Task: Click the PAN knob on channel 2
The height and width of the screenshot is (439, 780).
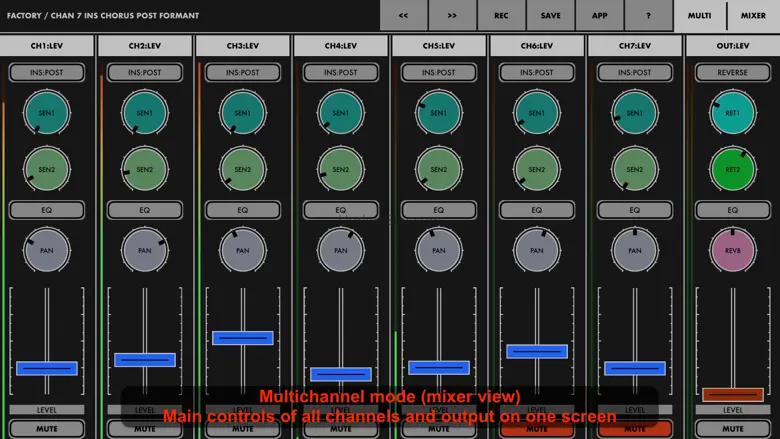Action: [x=145, y=250]
